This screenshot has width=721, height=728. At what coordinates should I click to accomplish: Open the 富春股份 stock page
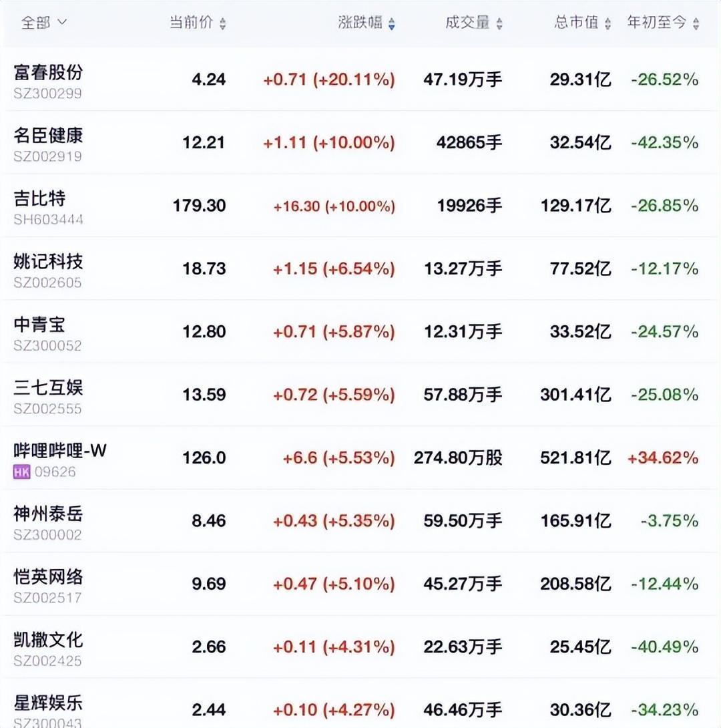[x=48, y=72]
